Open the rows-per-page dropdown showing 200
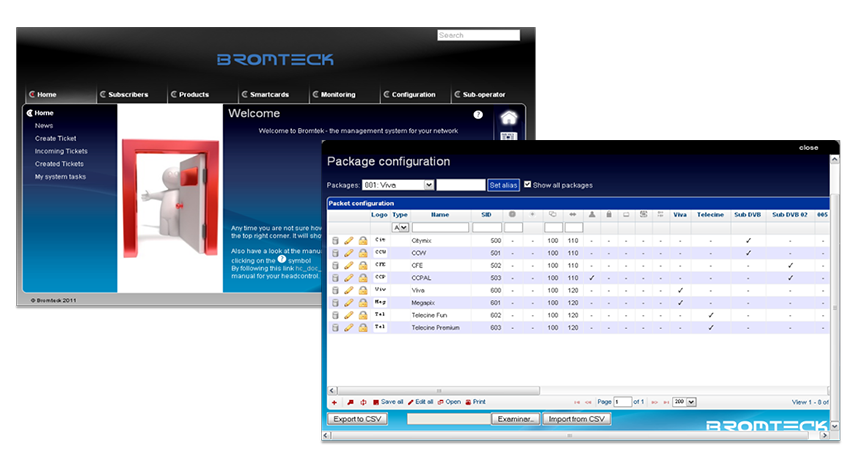The width and height of the screenshot is (860, 464). tap(684, 402)
